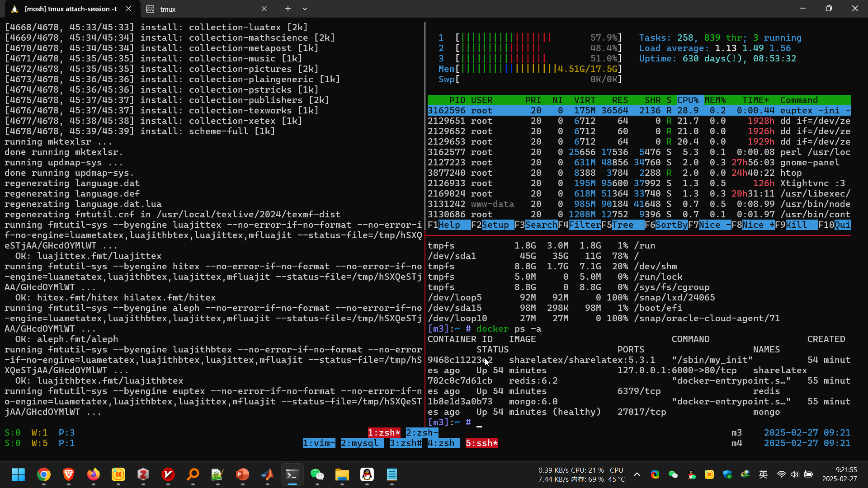
Task: Select tmux window 2:zsh- in status bar
Action: (422, 433)
